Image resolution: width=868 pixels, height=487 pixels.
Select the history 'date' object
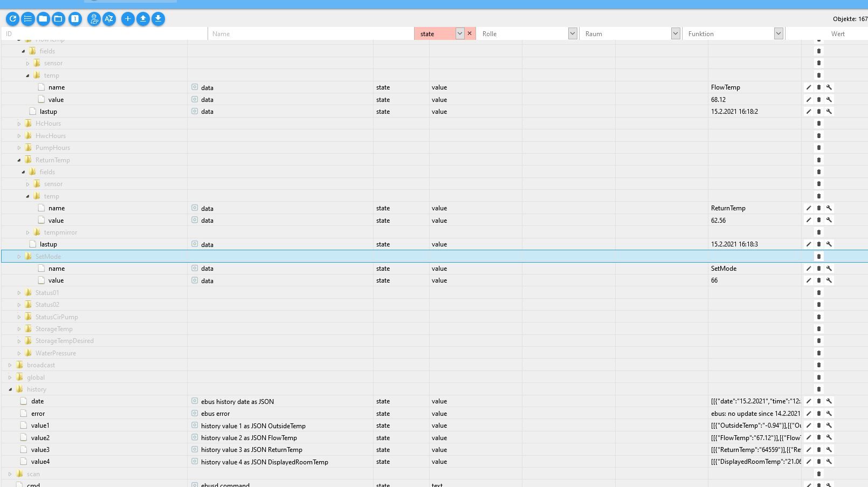37,401
